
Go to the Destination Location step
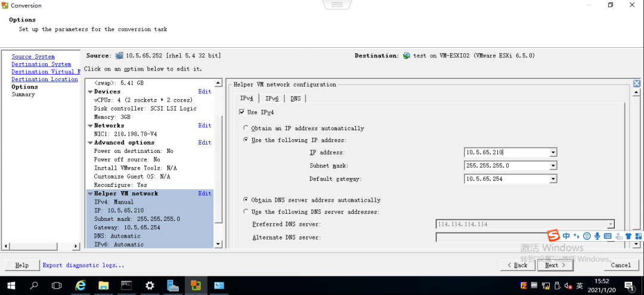point(44,79)
